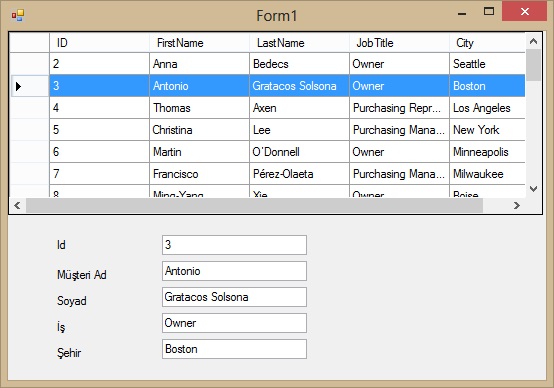
Task: Click the Soyad label
Action: tap(72, 301)
